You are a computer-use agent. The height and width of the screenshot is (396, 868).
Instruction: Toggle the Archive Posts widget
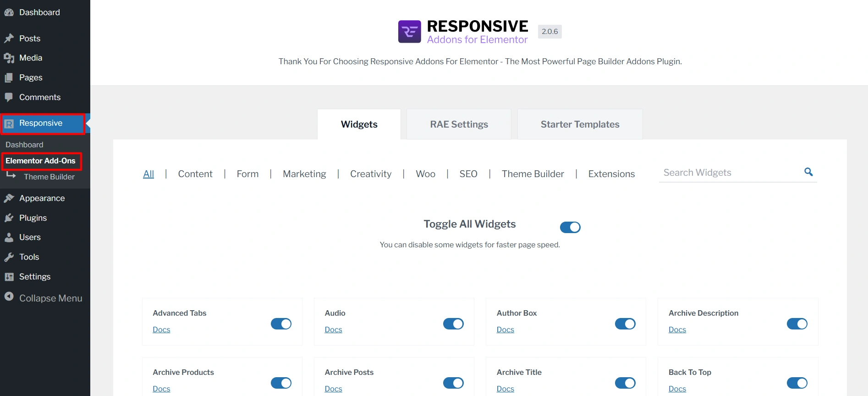(x=453, y=383)
